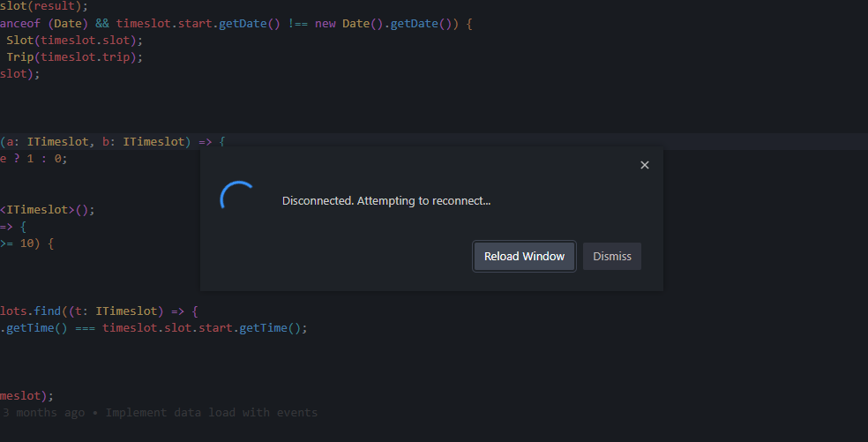This screenshot has width=868, height=442.
Task: Click the 'meslot);' closing call line
Action: click(x=26, y=396)
